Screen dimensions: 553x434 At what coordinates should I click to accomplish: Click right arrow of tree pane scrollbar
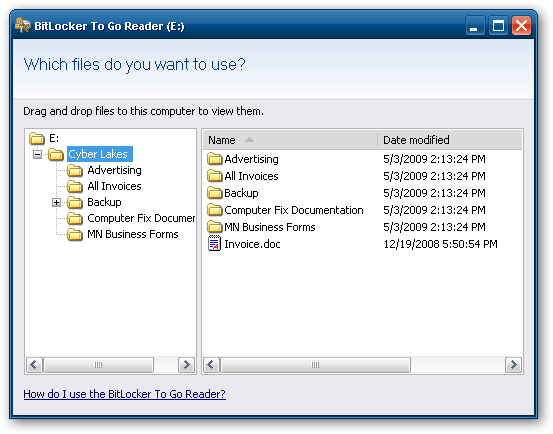(187, 365)
